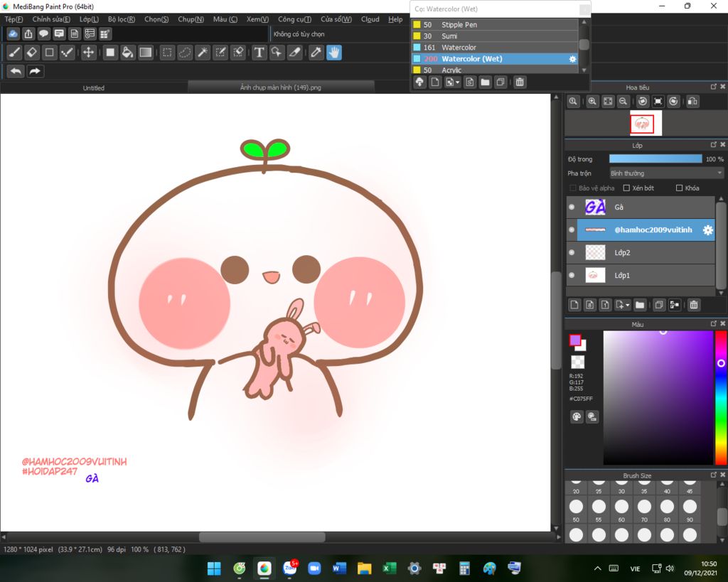Select the transparent color swatch
The height and width of the screenshot is (582, 728).
pyautogui.click(x=577, y=362)
